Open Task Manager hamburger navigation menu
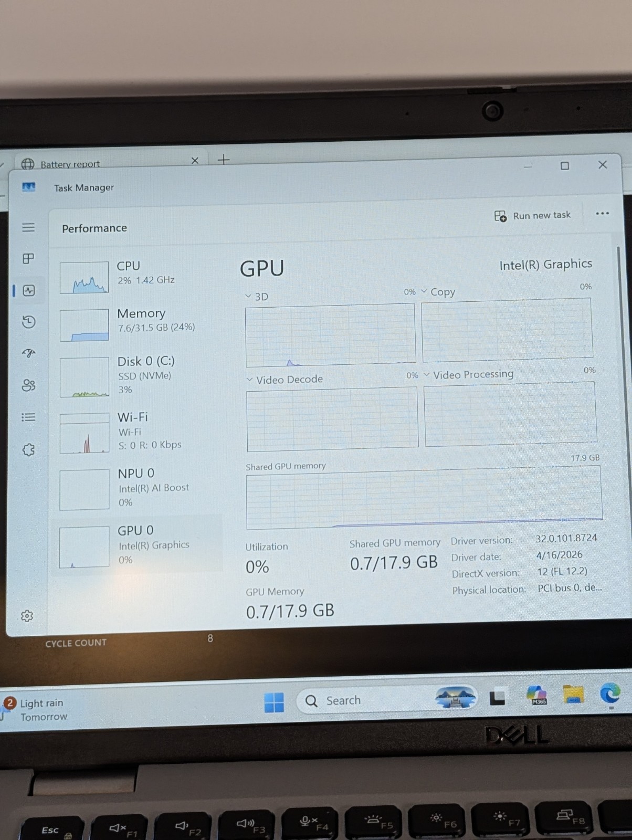632x840 pixels. 28,227
